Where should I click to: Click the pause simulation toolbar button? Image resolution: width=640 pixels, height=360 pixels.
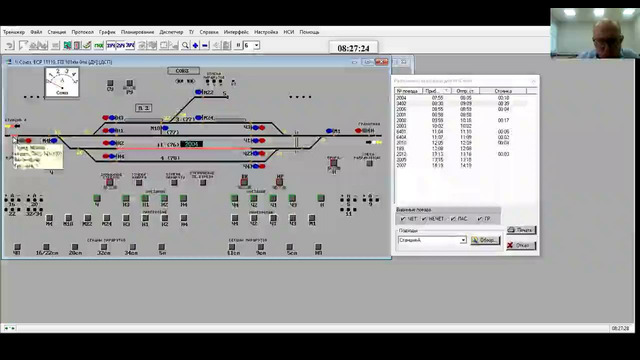click(238, 45)
